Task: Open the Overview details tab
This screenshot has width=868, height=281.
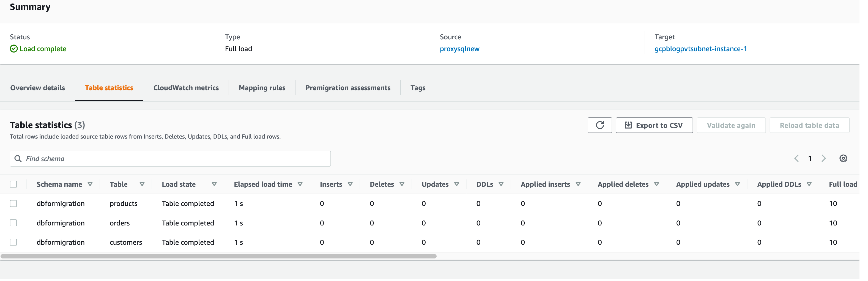Action: point(38,89)
